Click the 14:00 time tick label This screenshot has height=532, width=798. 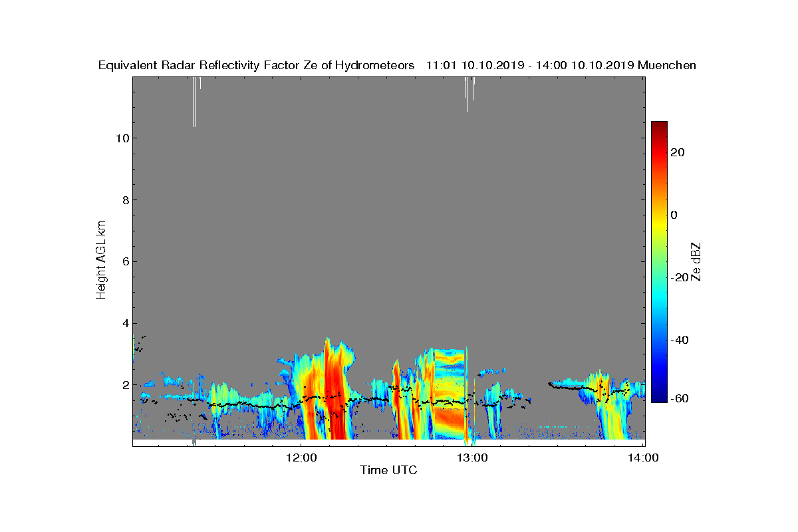point(643,458)
